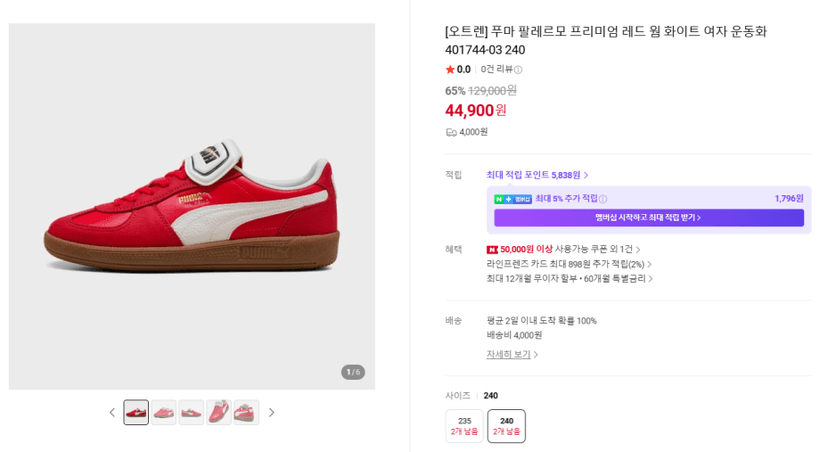
Task: Select size 240 option
Action: 506,426
